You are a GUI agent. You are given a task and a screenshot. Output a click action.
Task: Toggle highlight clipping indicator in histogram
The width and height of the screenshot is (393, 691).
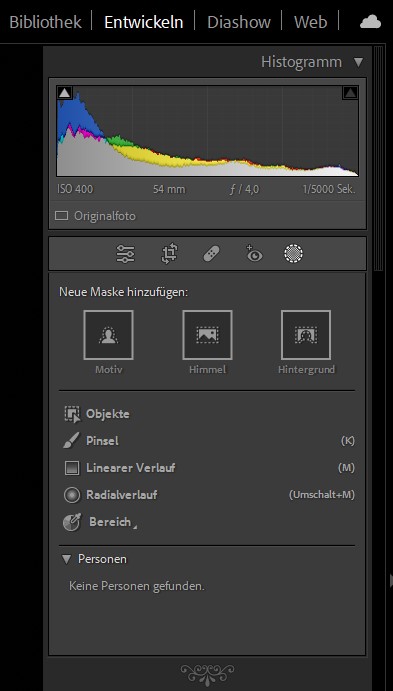350,93
